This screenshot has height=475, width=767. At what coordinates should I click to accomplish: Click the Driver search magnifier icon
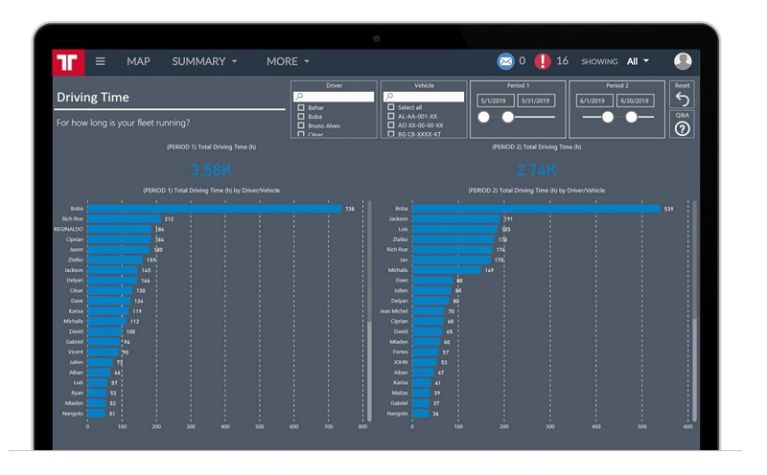[x=299, y=96]
